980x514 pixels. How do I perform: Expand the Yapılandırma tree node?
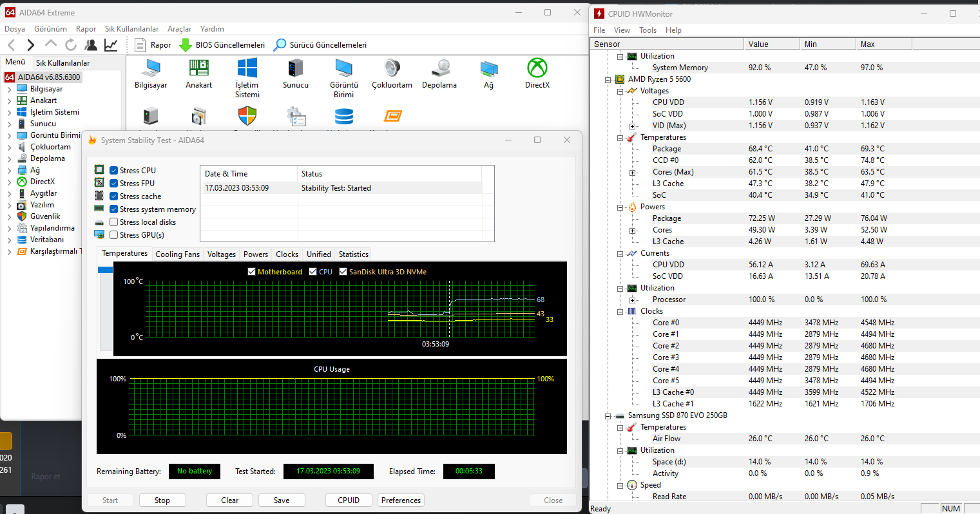tap(9, 228)
